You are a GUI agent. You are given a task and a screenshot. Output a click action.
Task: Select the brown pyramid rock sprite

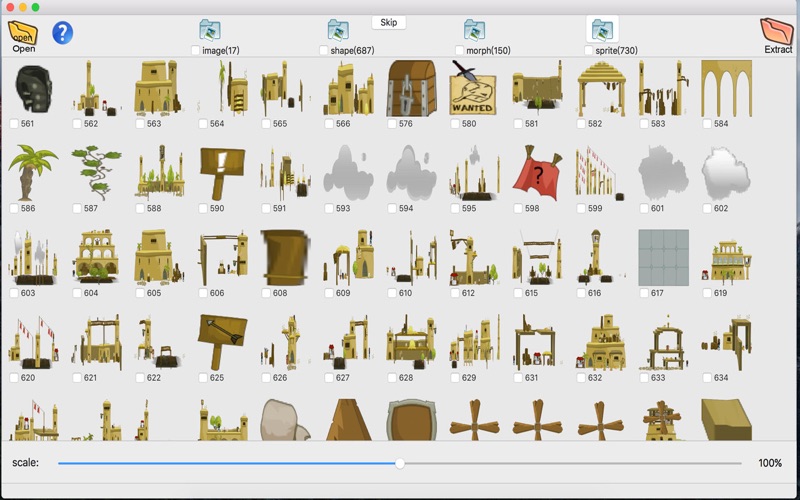tap(348, 419)
